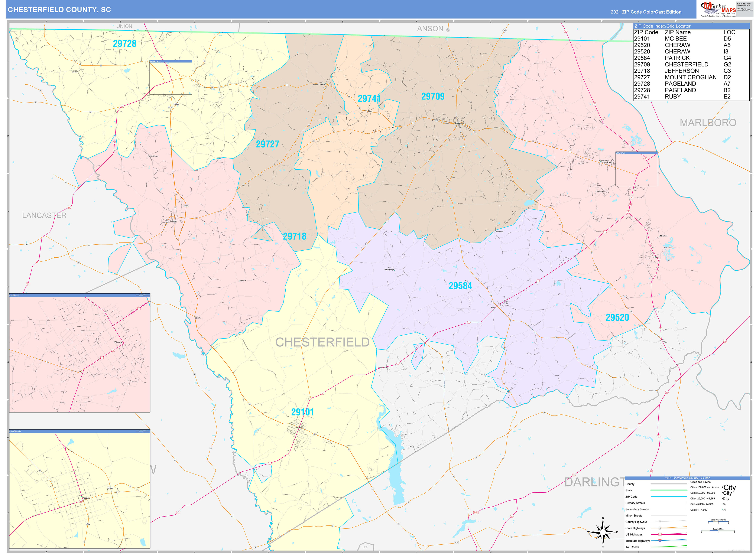Viewport: 756px width, 554px height.
Task: Select the CHERAW locator box on main map
Action: coord(637,169)
